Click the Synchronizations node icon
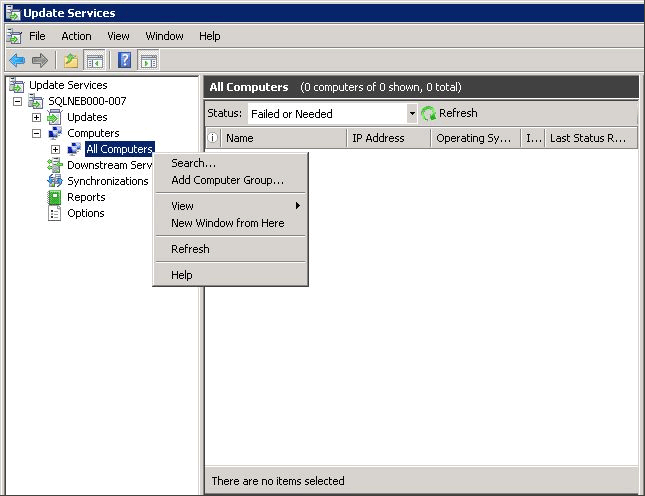The height and width of the screenshot is (496, 645). [55, 181]
